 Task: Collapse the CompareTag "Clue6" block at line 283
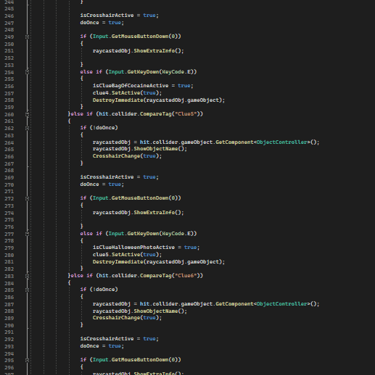tap(27, 276)
